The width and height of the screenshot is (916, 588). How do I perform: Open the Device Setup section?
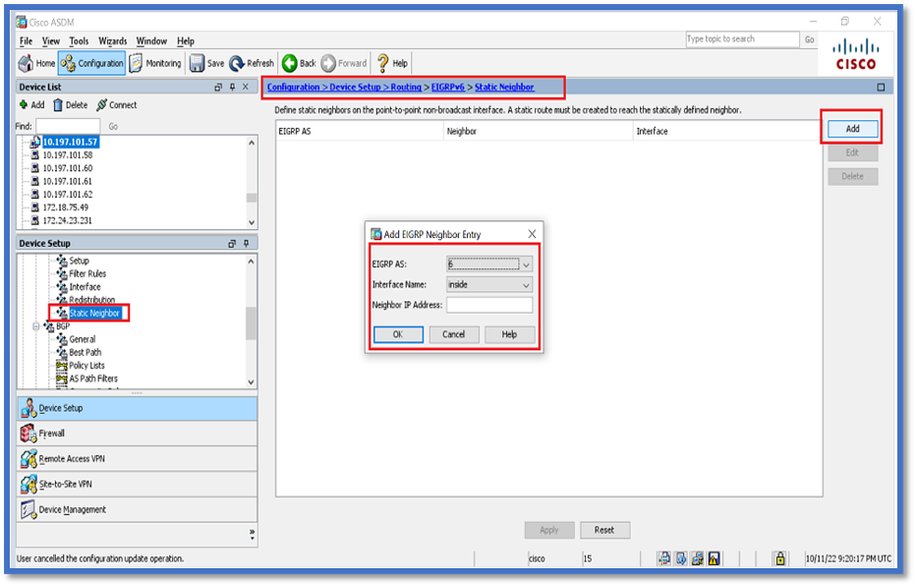coord(137,409)
